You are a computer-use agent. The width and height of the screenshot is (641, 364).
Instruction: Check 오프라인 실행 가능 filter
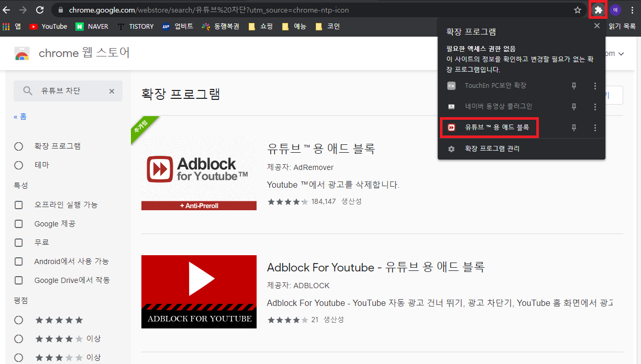click(19, 205)
